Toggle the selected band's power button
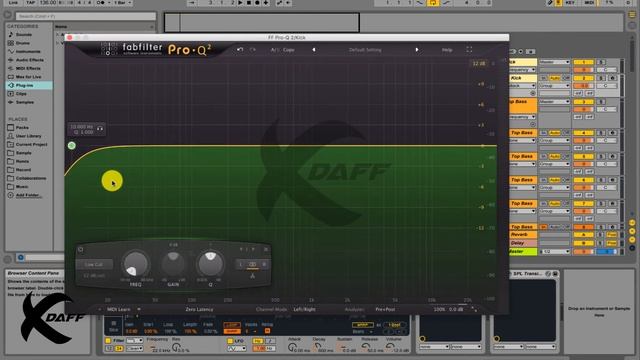 pyautogui.click(x=81, y=249)
